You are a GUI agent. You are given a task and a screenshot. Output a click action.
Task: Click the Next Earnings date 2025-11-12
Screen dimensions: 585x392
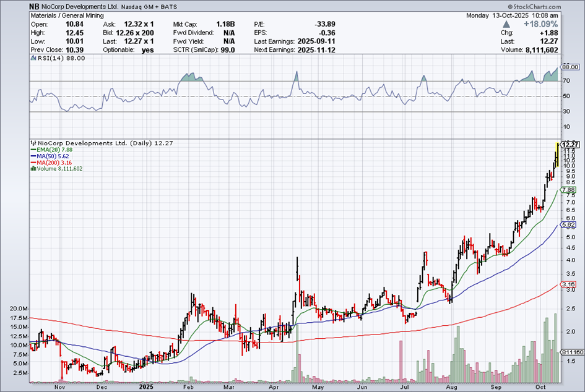[x=316, y=50]
